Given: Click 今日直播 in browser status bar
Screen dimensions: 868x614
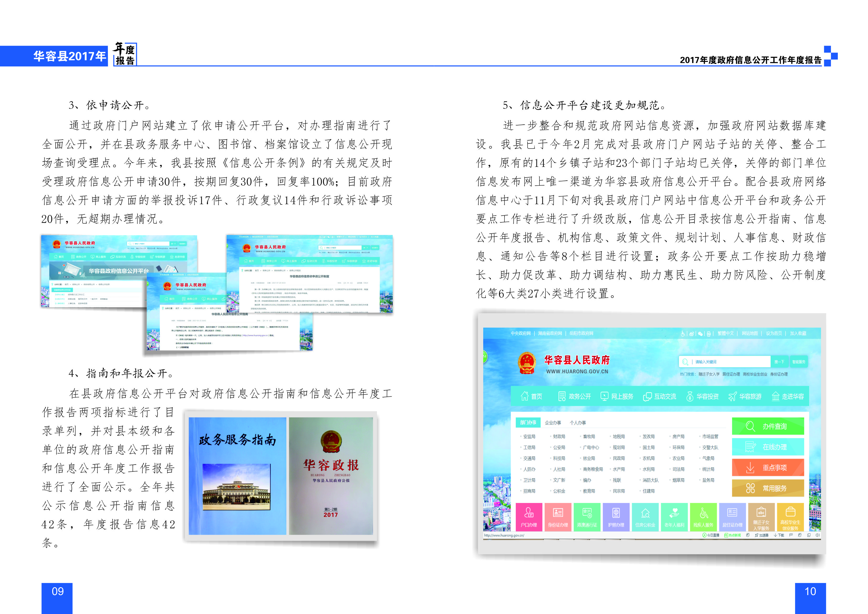Looking at the screenshot, I should coord(711,535).
